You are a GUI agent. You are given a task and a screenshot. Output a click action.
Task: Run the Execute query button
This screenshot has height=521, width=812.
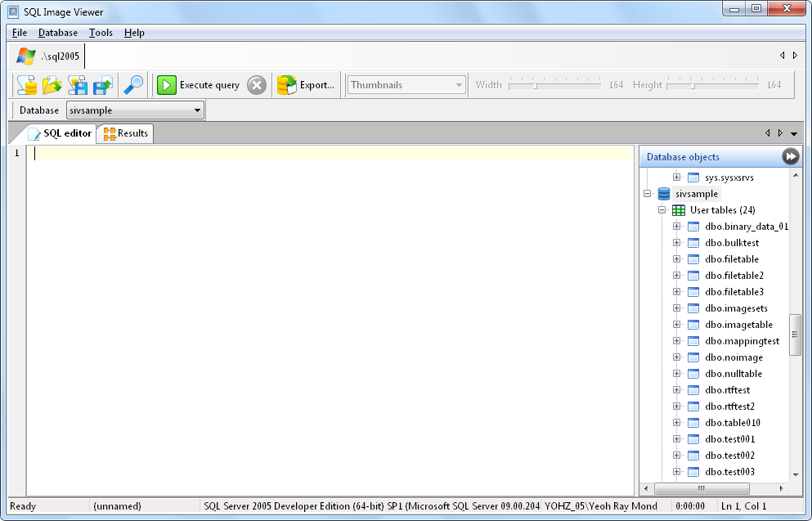(x=199, y=85)
